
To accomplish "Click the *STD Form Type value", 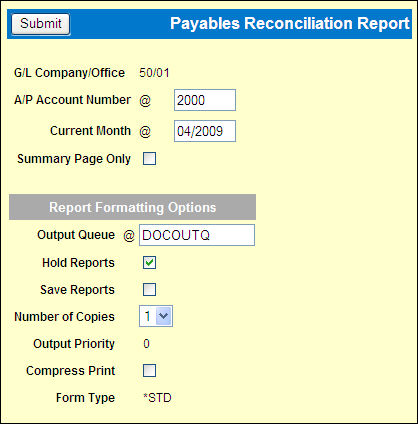I will coord(157,398).
